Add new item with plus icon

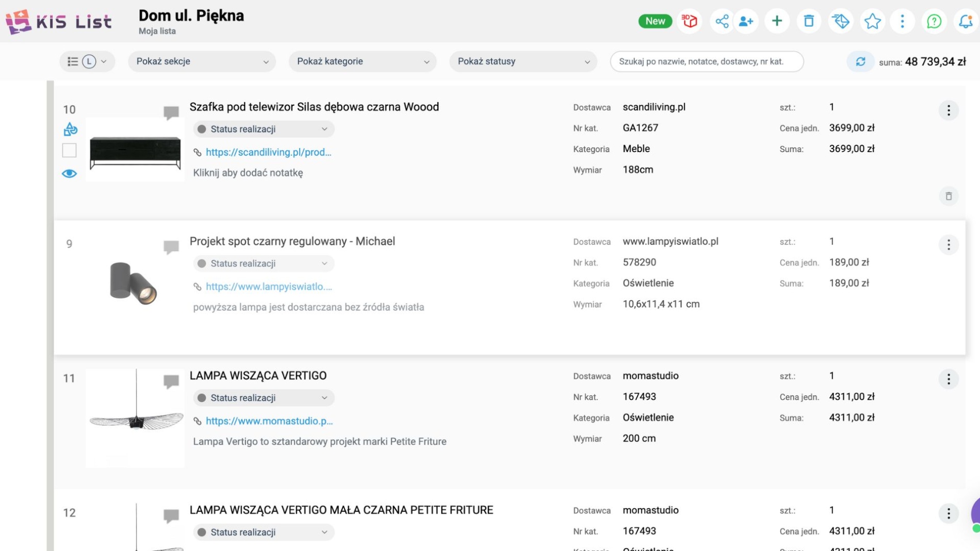(777, 21)
